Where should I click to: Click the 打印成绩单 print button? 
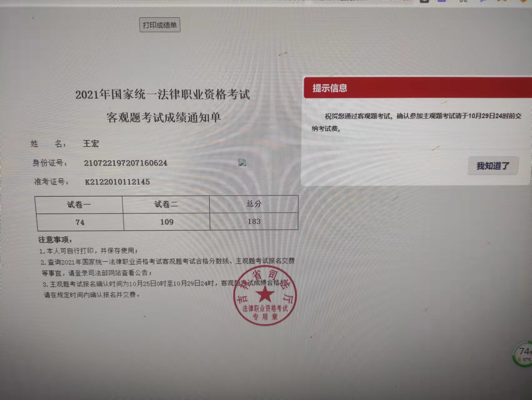160,25
